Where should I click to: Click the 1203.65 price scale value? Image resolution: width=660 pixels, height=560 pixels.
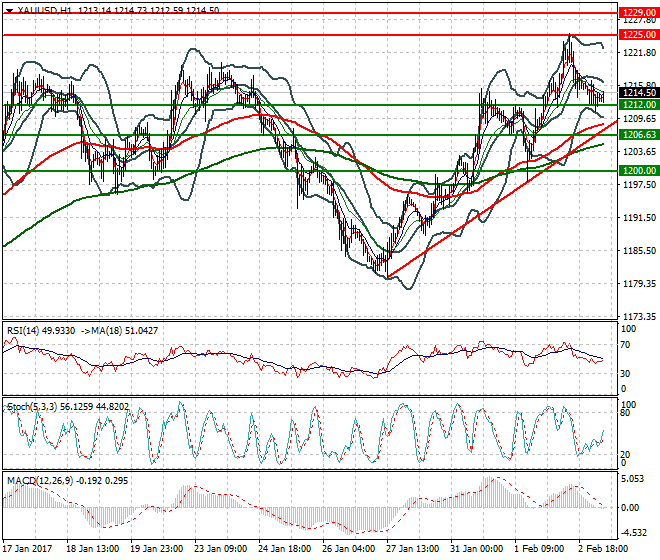639,152
